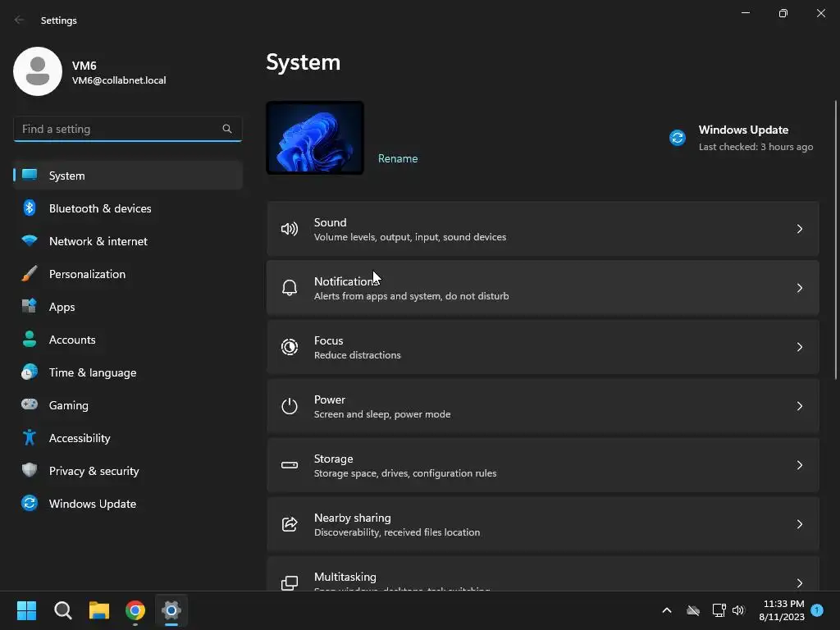Click the back arrow in Settings
The image size is (840, 630).
pyautogui.click(x=20, y=20)
